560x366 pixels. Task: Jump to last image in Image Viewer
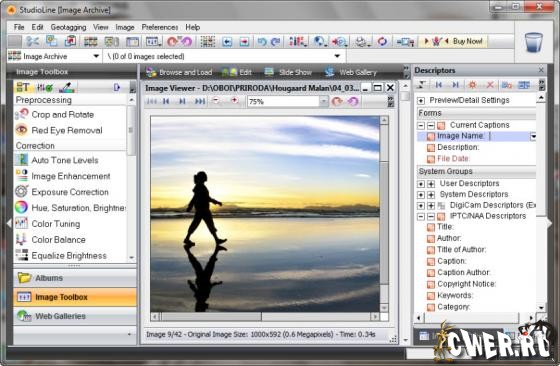click(200, 101)
